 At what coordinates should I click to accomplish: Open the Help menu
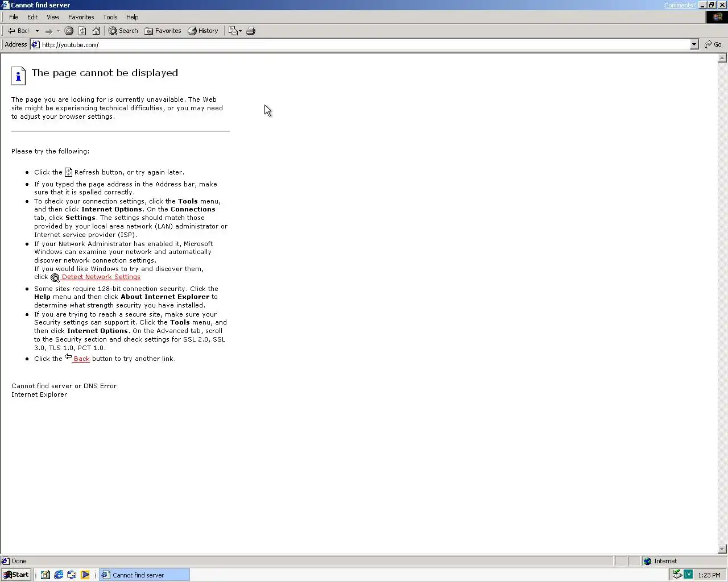(x=133, y=17)
